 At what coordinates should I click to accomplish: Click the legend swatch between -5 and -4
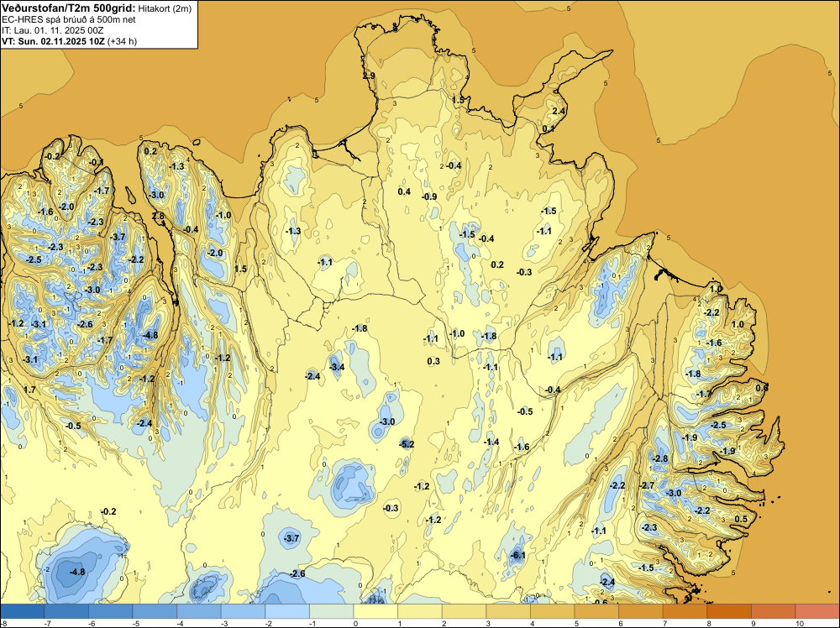pos(155,611)
